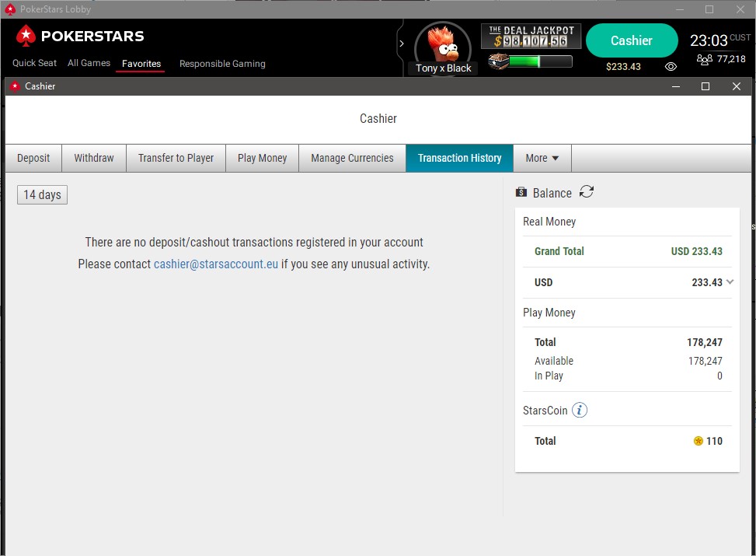
Task: Maximize the Cashier window
Action: [705, 86]
